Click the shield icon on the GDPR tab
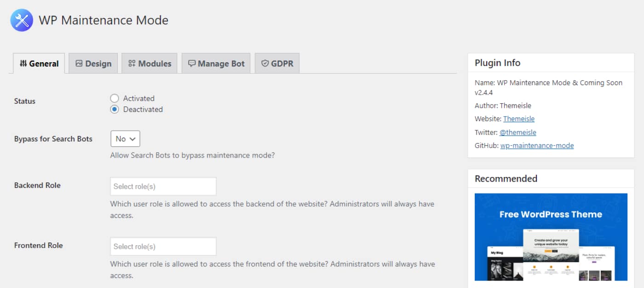644x288 pixels. (265, 63)
